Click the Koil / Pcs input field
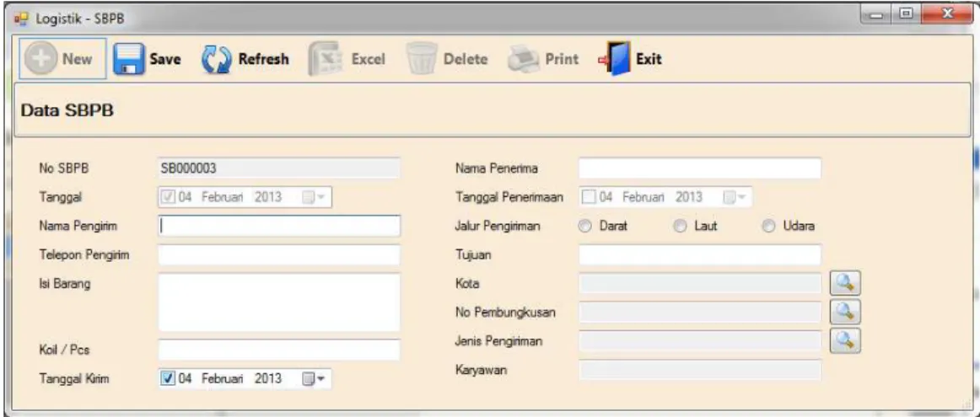The image size is (980, 417). [x=279, y=350]
